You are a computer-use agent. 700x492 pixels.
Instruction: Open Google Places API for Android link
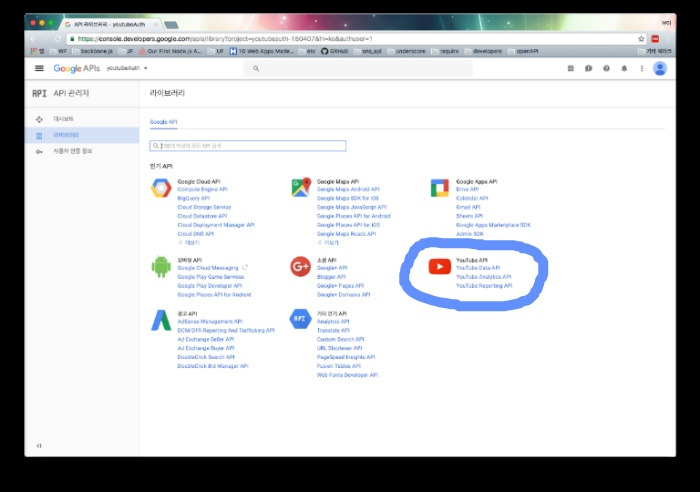[x=354, y=216]
